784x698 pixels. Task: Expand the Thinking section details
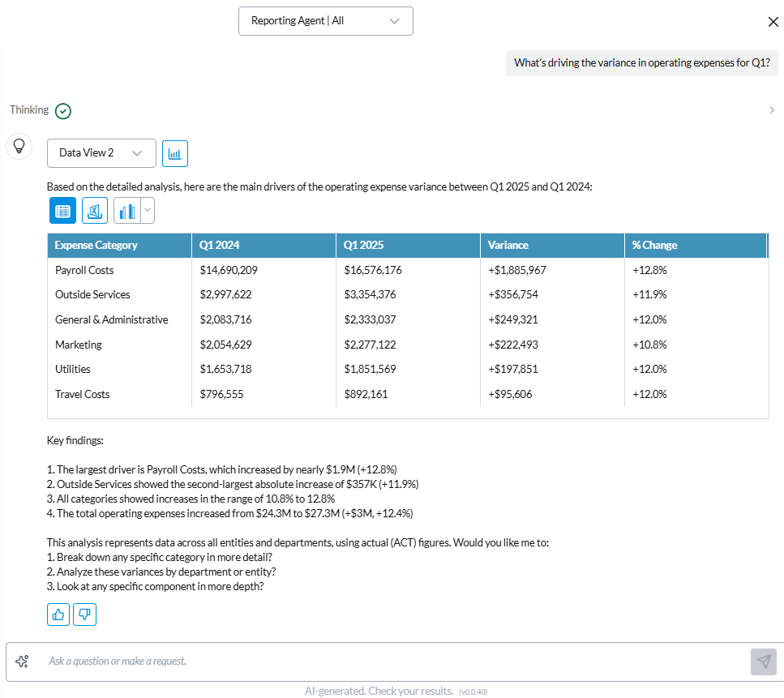point(771,110)
